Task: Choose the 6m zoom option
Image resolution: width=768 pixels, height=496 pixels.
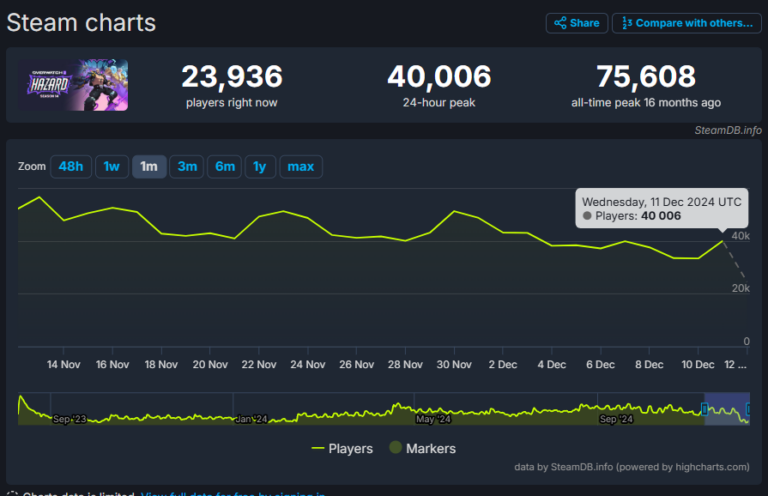Action: point(225,166)
